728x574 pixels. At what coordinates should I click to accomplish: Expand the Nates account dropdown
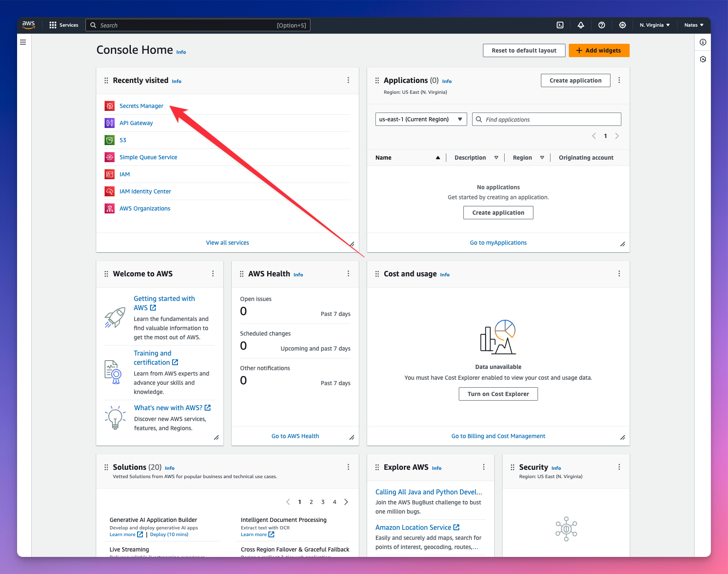click(694, 25)
